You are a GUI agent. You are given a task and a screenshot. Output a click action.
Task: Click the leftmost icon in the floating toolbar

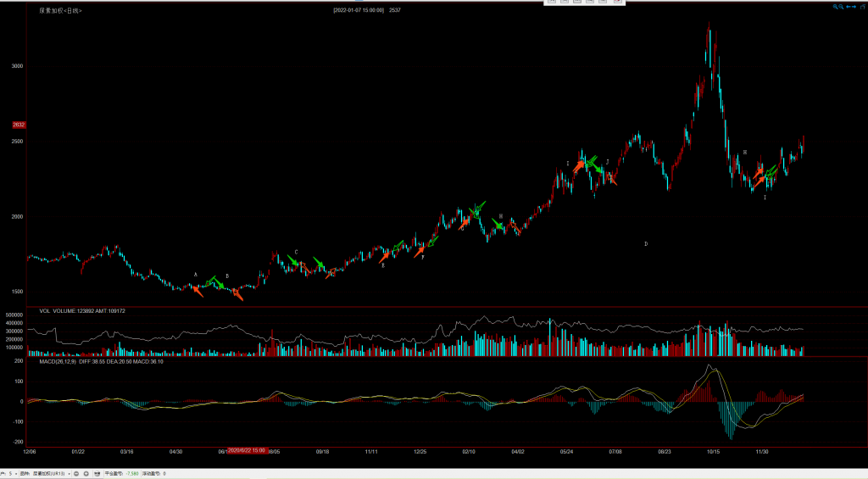(551, 3)
